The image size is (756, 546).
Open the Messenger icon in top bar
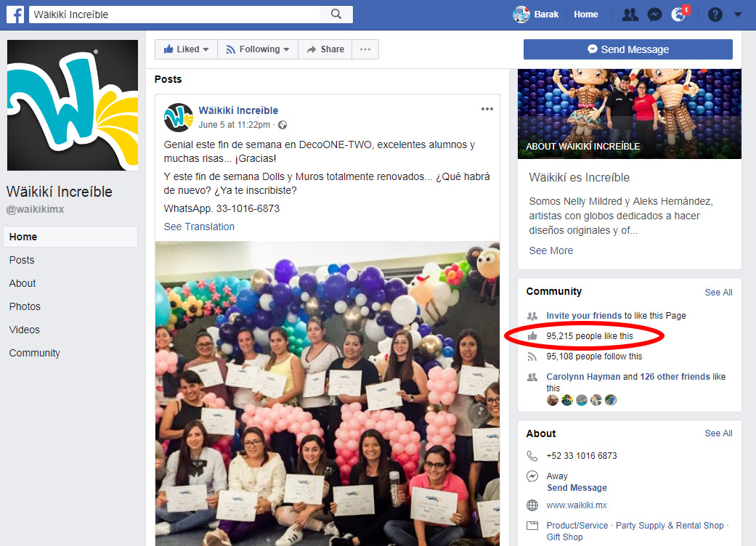click(654, 15)
